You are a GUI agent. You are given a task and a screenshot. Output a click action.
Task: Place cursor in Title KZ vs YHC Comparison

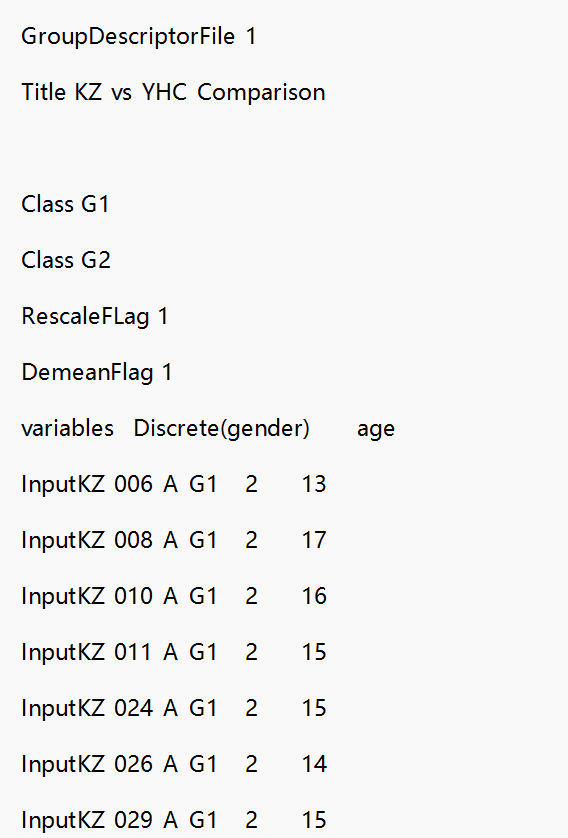173,92
